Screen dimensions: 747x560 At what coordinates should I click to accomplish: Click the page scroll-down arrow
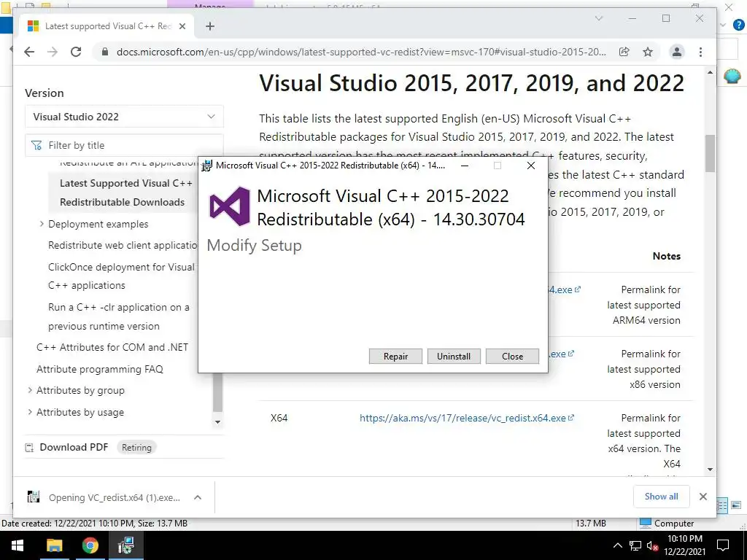[711, 470]
